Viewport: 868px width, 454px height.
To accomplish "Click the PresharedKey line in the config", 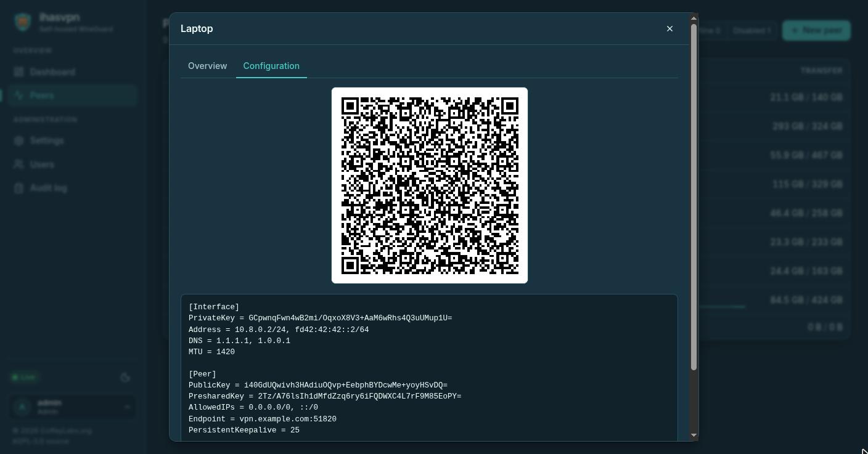I will 325,396.
